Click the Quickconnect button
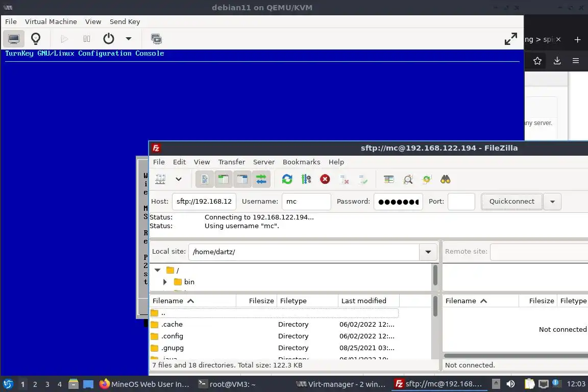Viewport: 588px width, 392px height. point(511,202)
